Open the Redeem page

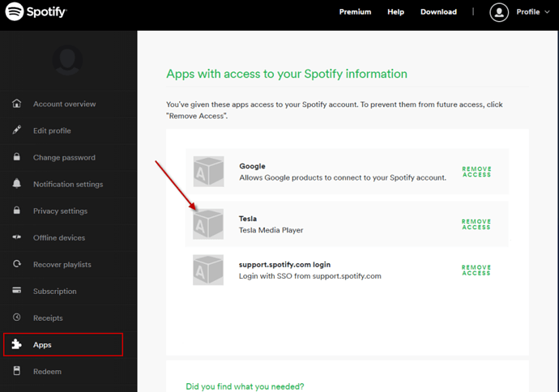47,371
